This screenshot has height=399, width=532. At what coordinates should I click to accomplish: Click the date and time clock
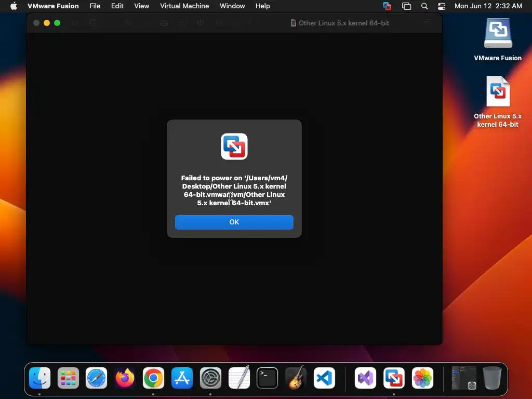click(488, 6)
